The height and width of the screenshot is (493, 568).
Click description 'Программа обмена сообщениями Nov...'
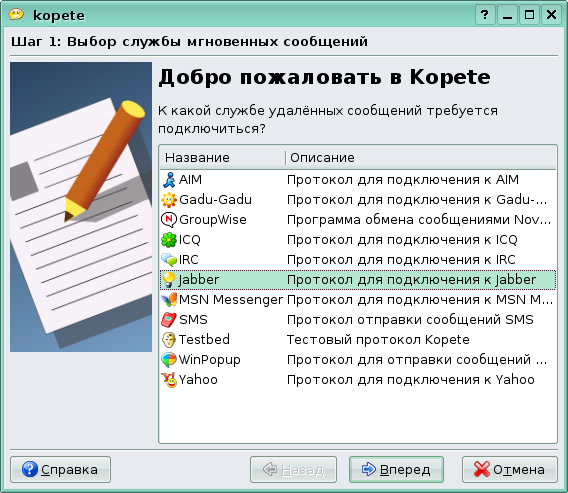pos(419,220)
